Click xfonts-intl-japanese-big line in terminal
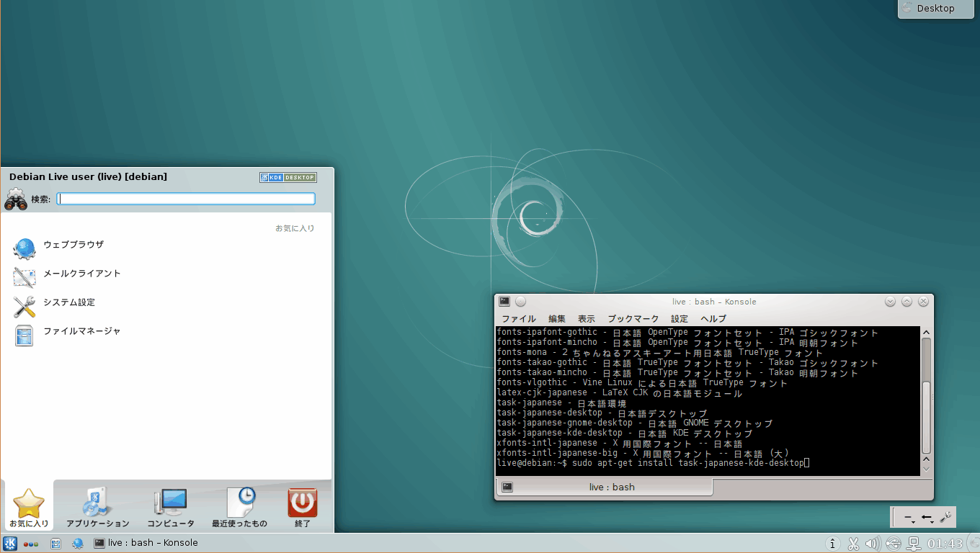 (643, 454)
